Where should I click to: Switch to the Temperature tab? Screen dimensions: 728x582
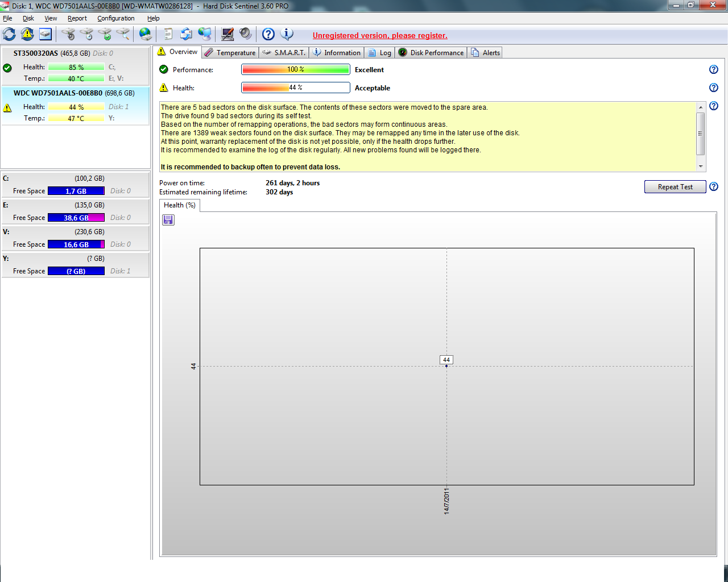point(230,53)
